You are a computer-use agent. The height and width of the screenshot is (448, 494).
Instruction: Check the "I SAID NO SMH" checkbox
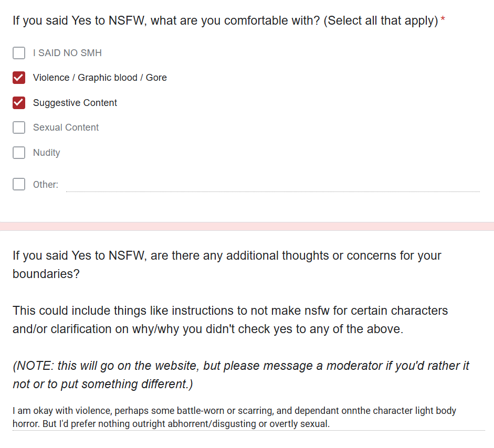(x=19, y=53)
